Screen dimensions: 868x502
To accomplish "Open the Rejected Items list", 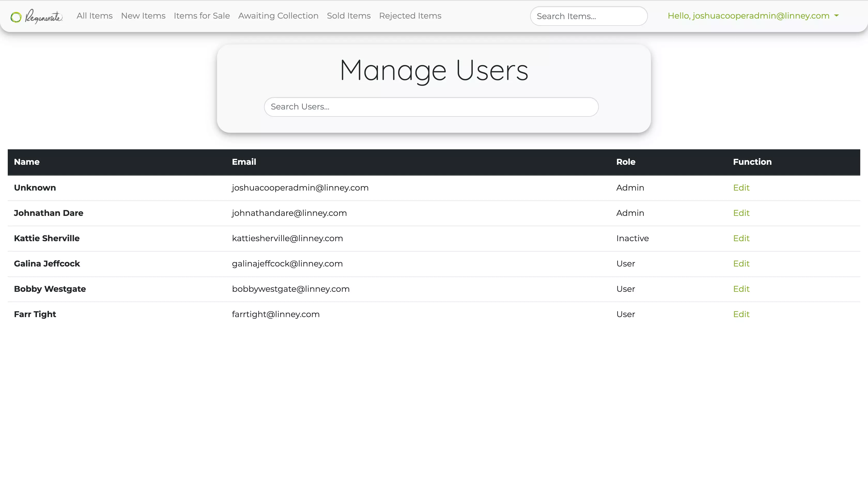I will (x=410, y=16).
